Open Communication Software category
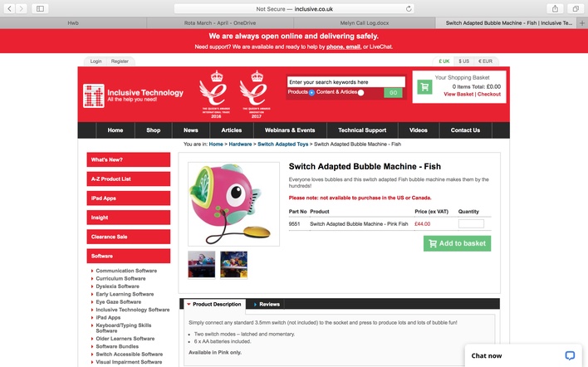Screen dimensions: 588x367 pyautogui.click(x=126, y=271)
